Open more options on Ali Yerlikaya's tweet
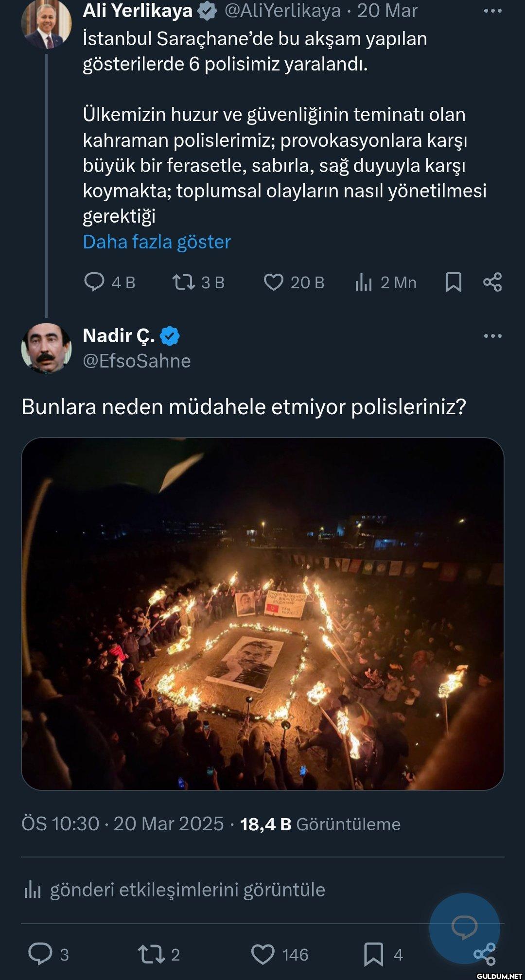Screen dimensions: 525x980 click(x=492, y=11)
